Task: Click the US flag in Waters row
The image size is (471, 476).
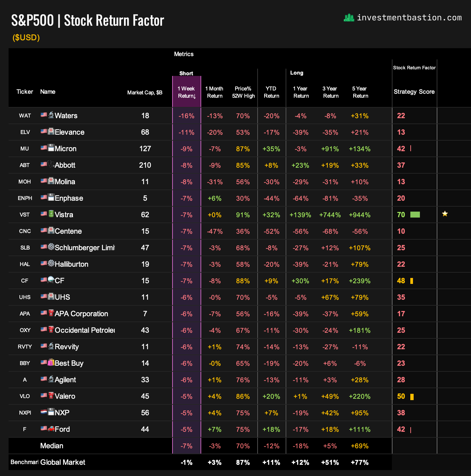Action: (x=44, y=115)
